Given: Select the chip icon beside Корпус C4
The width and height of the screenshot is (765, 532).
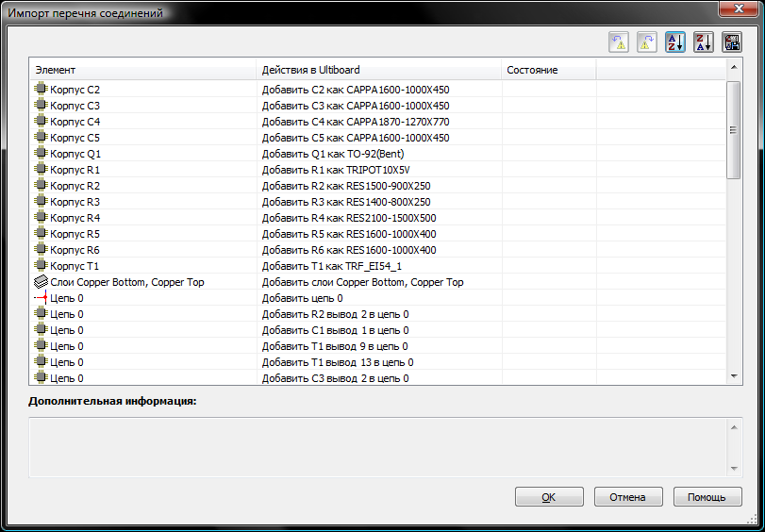Looking at the screenshot, I should tap(41, 121).
